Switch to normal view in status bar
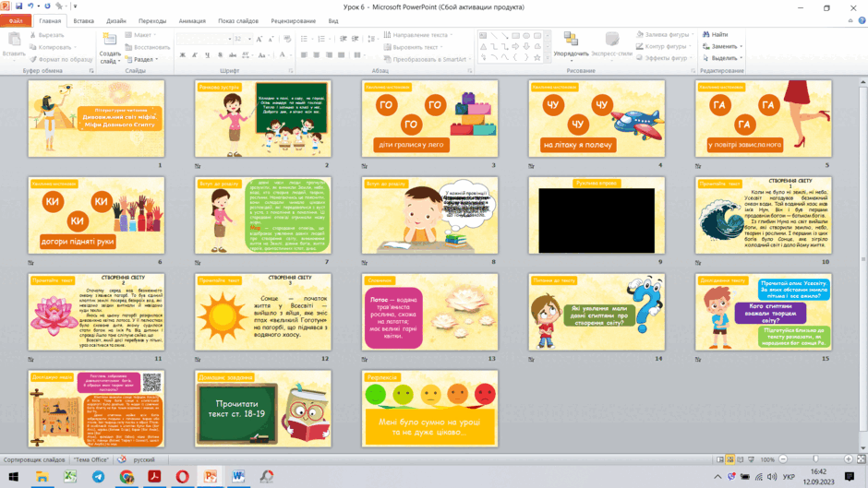This screenshot has width=868, height=488. (720, 459)
